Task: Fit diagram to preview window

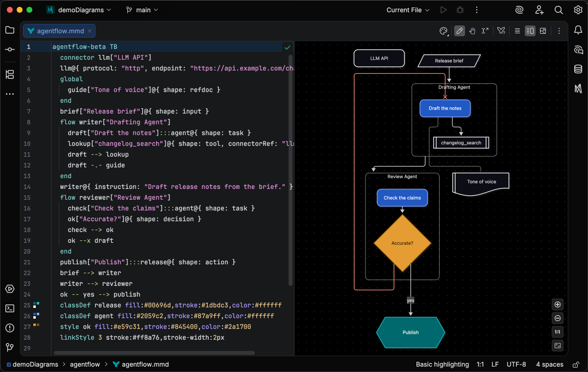Action: tap(558, 346)
